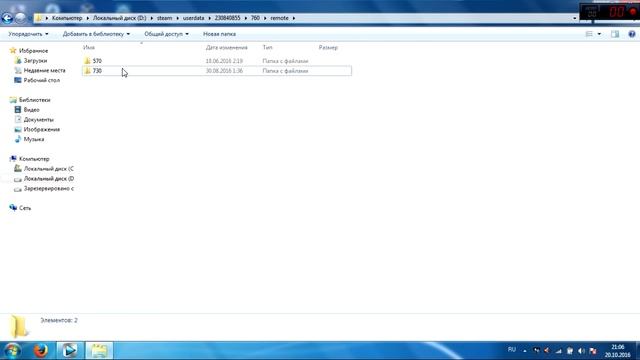
Task: Open the media player taskbar icon
Action: [x=69, y=351]
